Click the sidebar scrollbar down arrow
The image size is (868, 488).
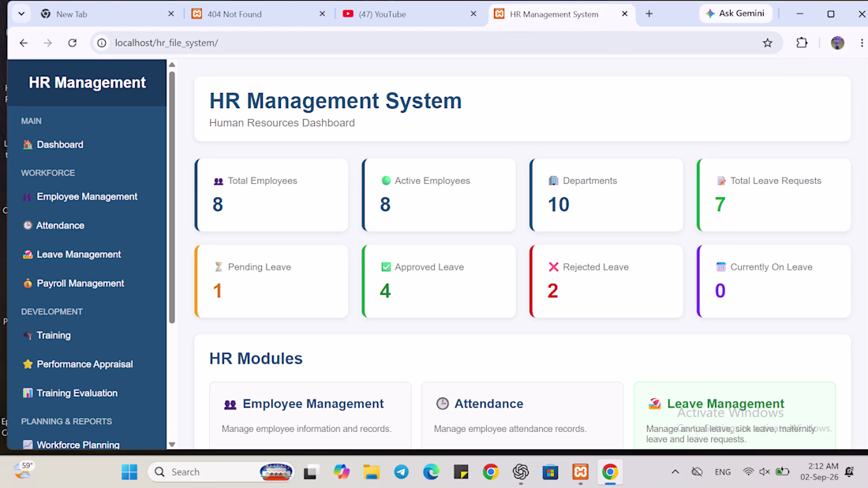point(172,445)
